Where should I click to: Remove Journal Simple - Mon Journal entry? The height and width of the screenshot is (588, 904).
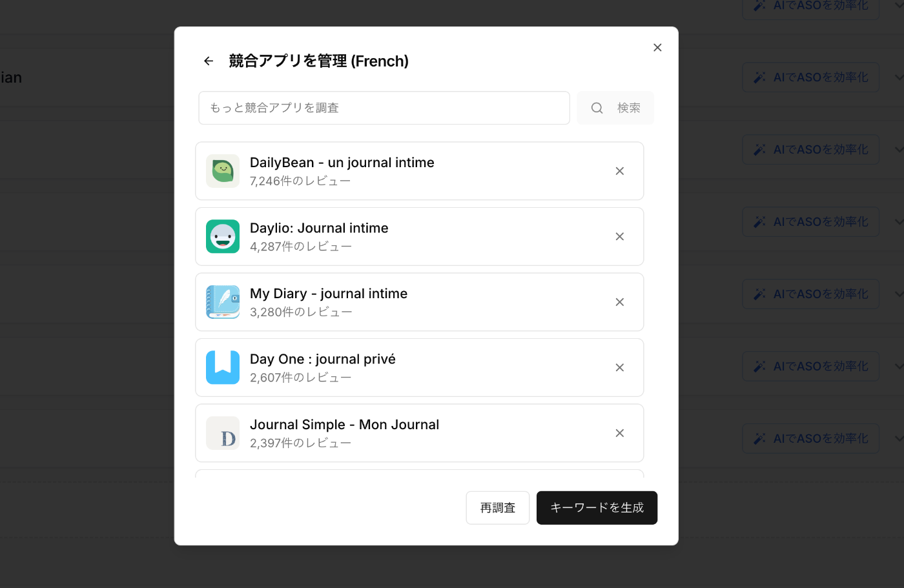(x=619, y=433)
